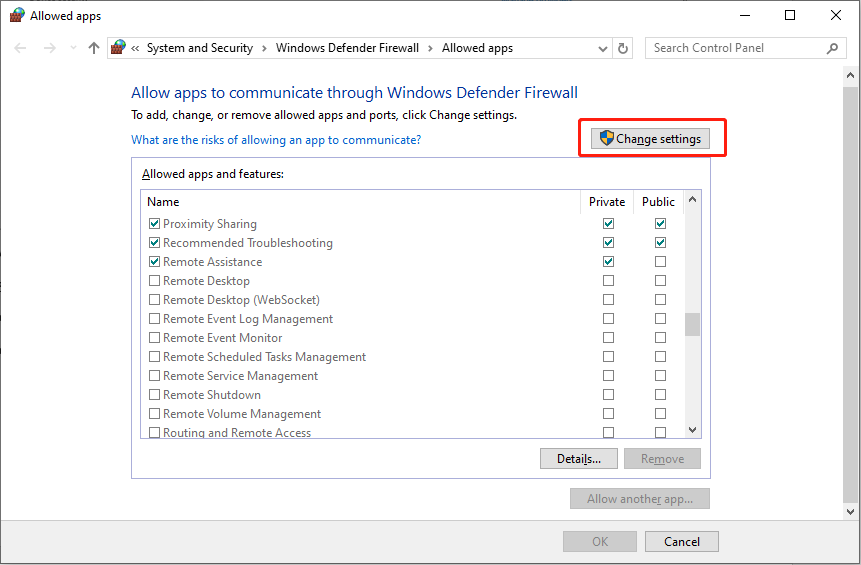Viewport: 861px width, 565px height.
Task: Check Public for Remote Assistance
Action: (x=661, y=261)
